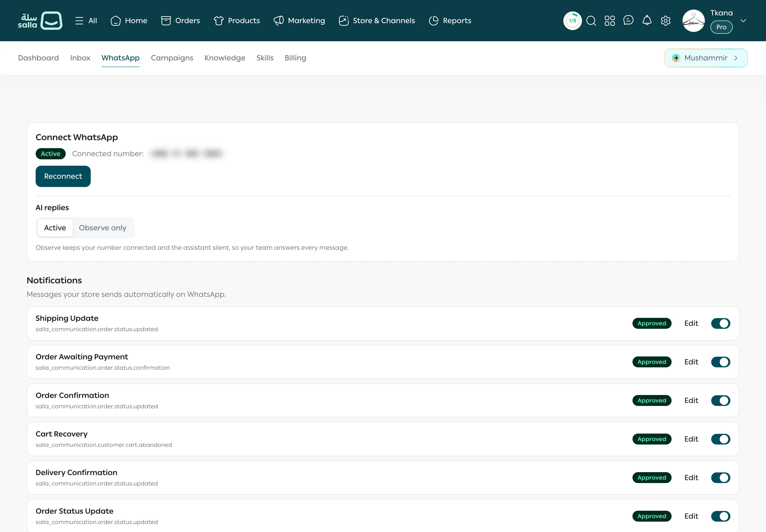Open the Products menu
This screenshot has width=766, height=532.
point(237,21)
